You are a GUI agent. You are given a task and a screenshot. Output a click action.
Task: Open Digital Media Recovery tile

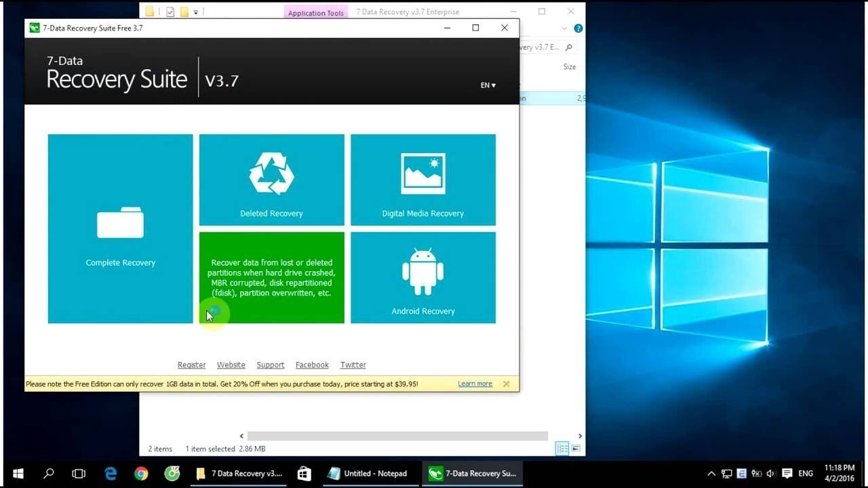(x=423, y=180)
